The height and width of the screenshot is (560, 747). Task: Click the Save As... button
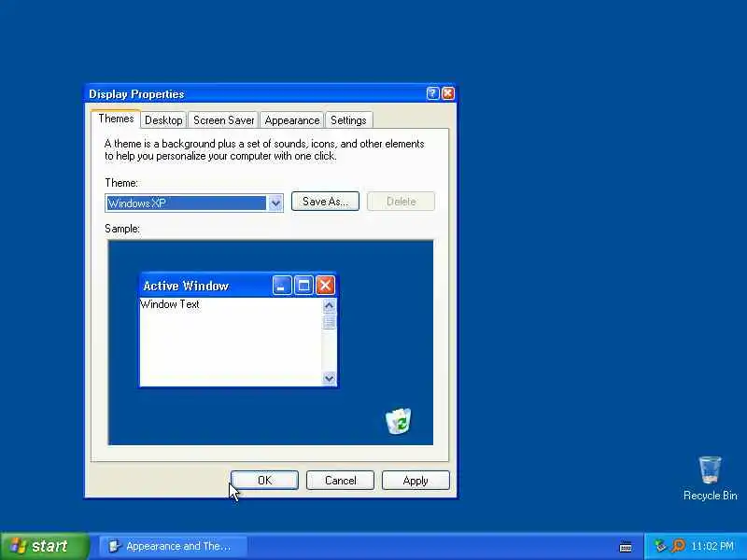pyautogui.click(x=325, y=202)
